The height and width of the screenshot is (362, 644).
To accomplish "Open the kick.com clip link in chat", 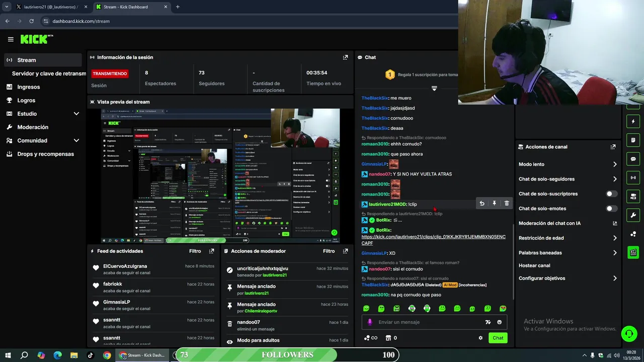I will pos(433,240).
